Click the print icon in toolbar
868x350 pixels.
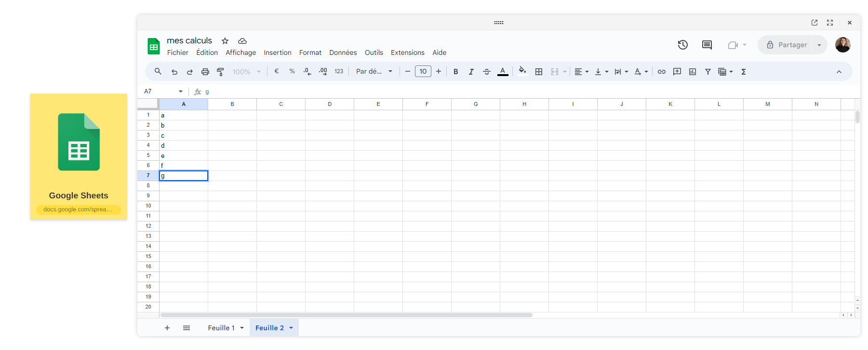tap(205, 72)
